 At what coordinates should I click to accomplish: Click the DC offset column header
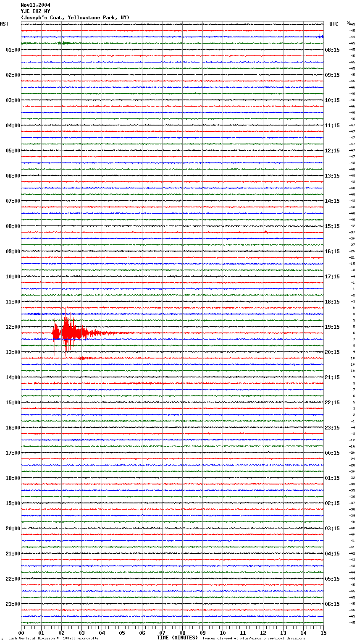click(348, 22)
